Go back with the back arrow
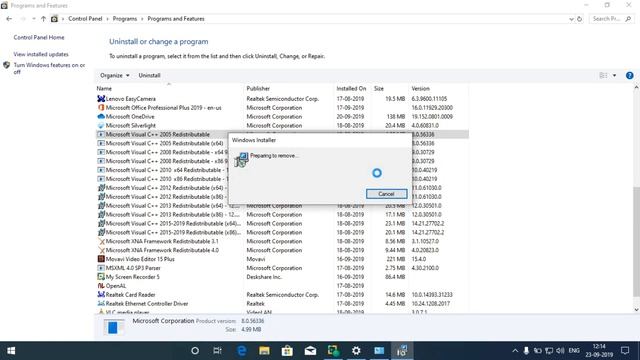This screenshot has height=360, width=640. coord(9,19)
